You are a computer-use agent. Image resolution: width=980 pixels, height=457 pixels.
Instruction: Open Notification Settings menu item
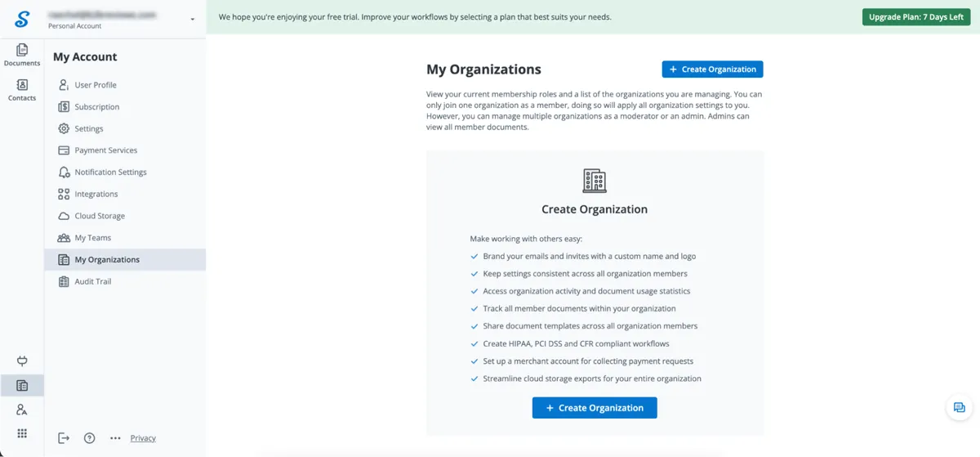click(x=125, y=172)
